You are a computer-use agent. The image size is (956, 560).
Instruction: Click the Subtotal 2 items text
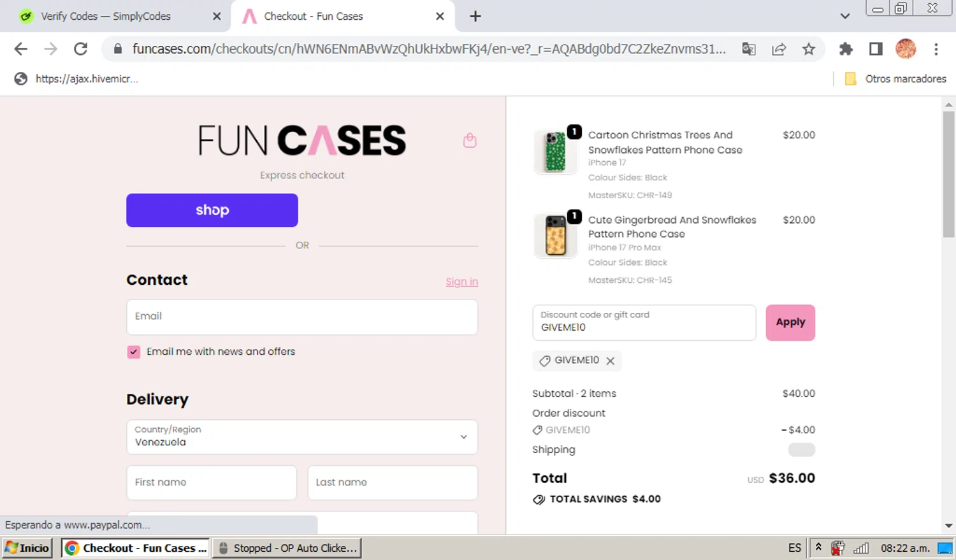[x=574, y=394]
